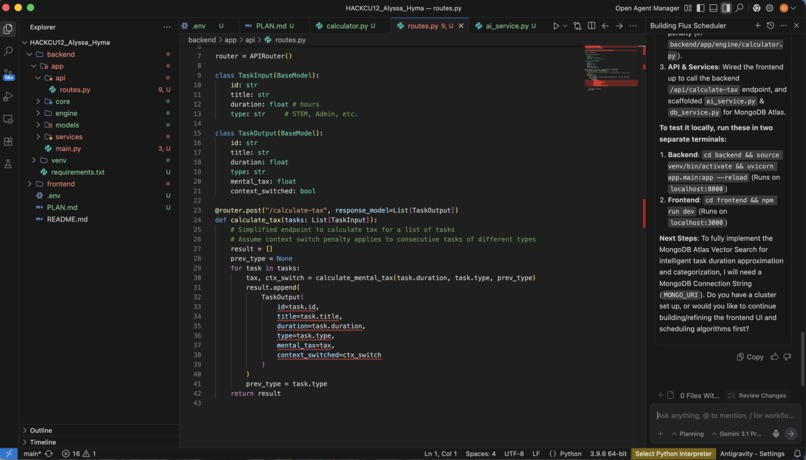This screenshot has height=460, width=806.
Task: Open Antigravity - Settings in status bar
Action: [752, 454]
